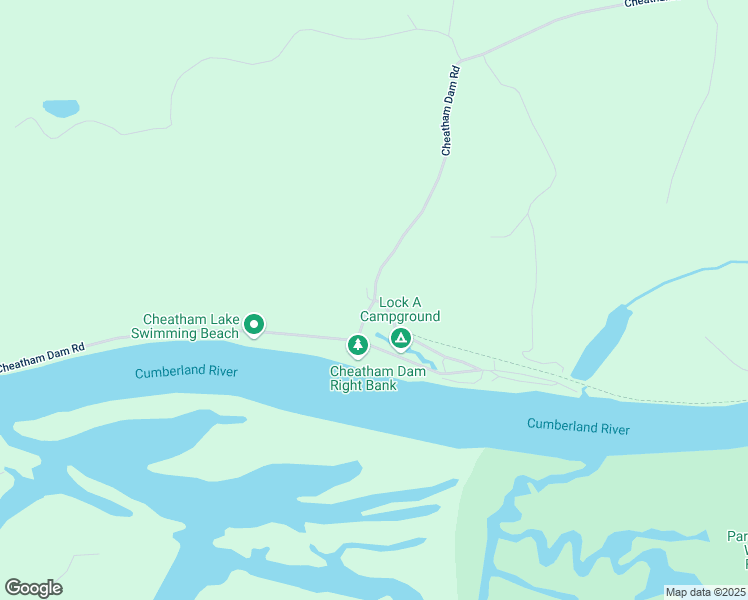Open the Google logo link
This screenshot has height=600, width=748.
coord(33,588)
